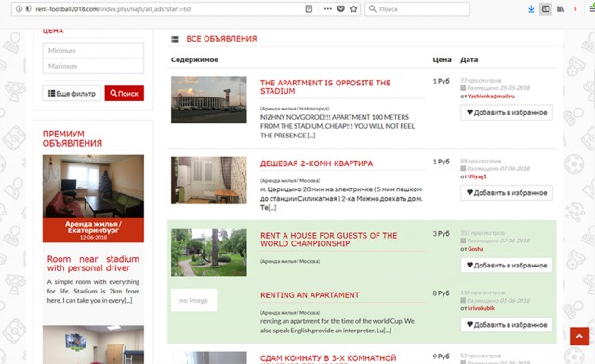Image resolution: width=595 pixels, height=364 pixels.
Task: Open Room near stadium with personal driver
Action: (93, 264)
